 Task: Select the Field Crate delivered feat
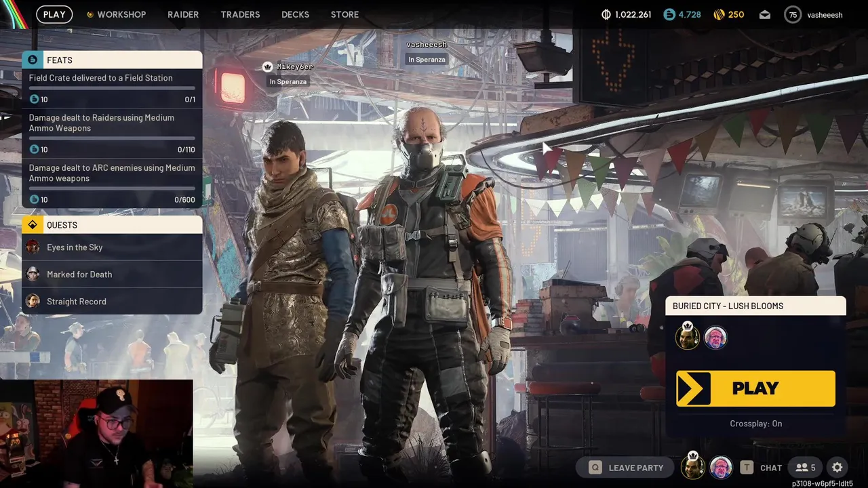pos(112,88)
